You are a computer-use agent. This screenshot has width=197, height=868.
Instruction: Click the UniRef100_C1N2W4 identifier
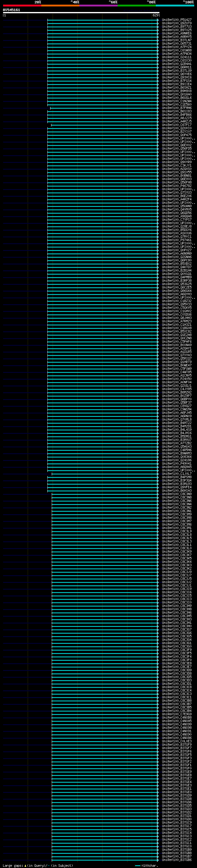177,101
